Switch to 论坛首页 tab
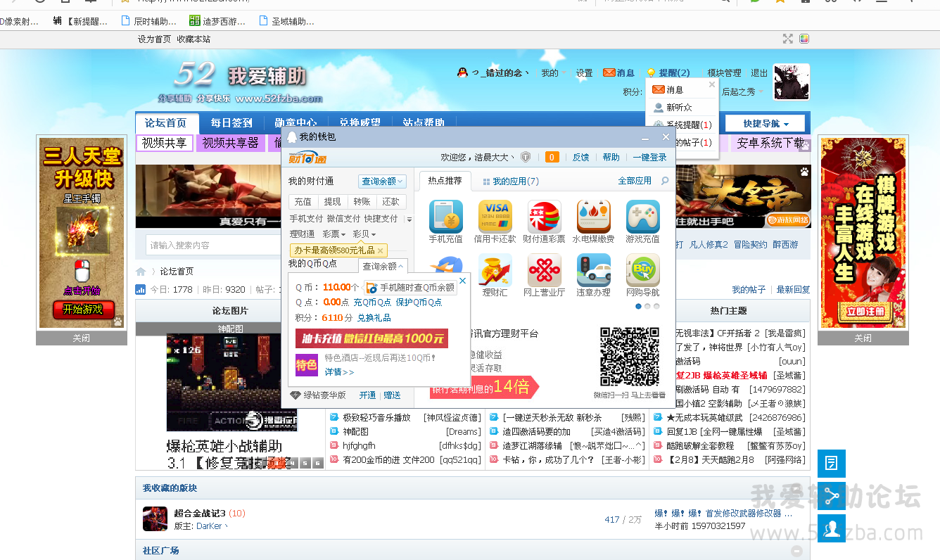 167,122
